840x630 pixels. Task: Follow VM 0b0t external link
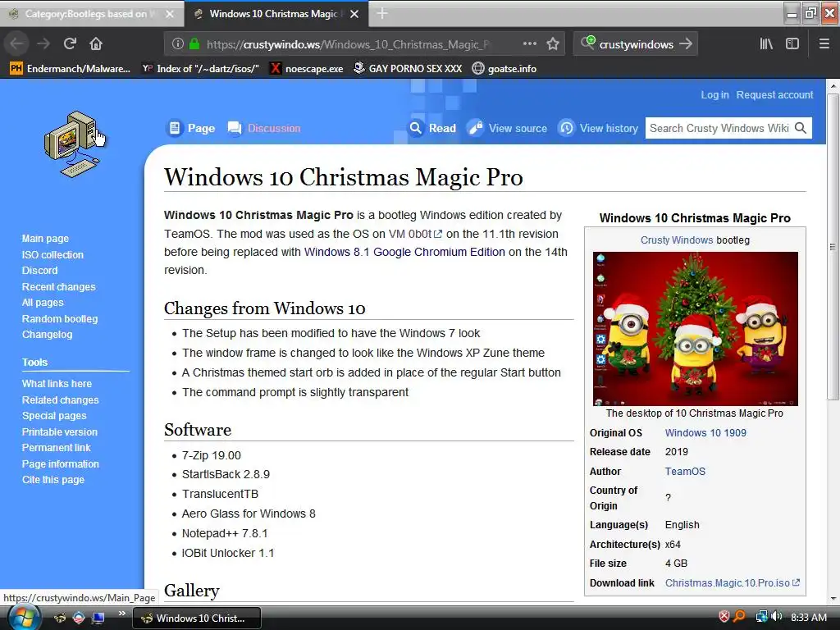coord(415,234)
